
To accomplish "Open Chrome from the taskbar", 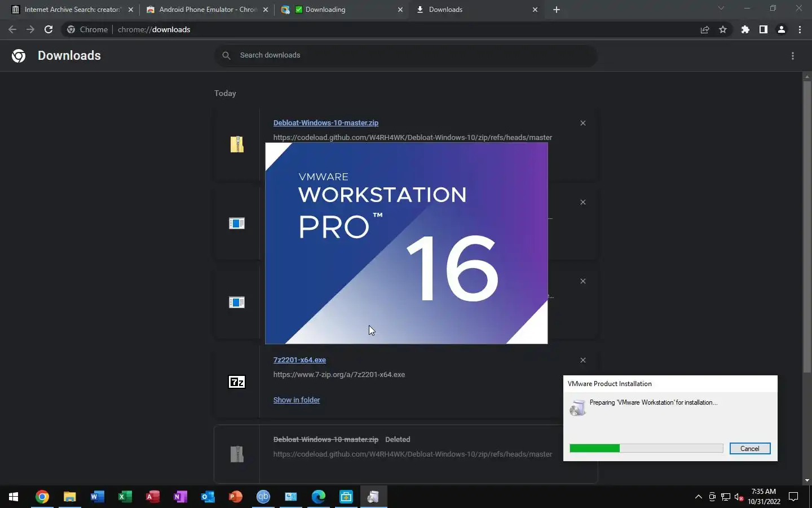I will pos(42,497).
